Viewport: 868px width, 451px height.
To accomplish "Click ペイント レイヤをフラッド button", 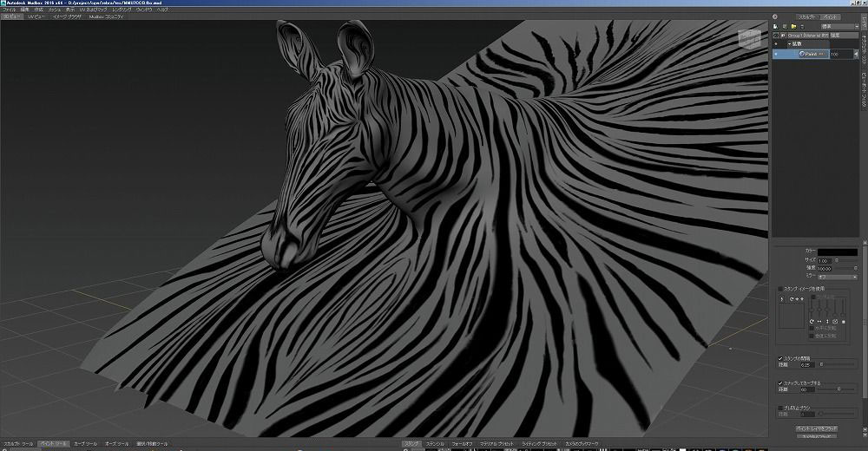I will (817, 428).
